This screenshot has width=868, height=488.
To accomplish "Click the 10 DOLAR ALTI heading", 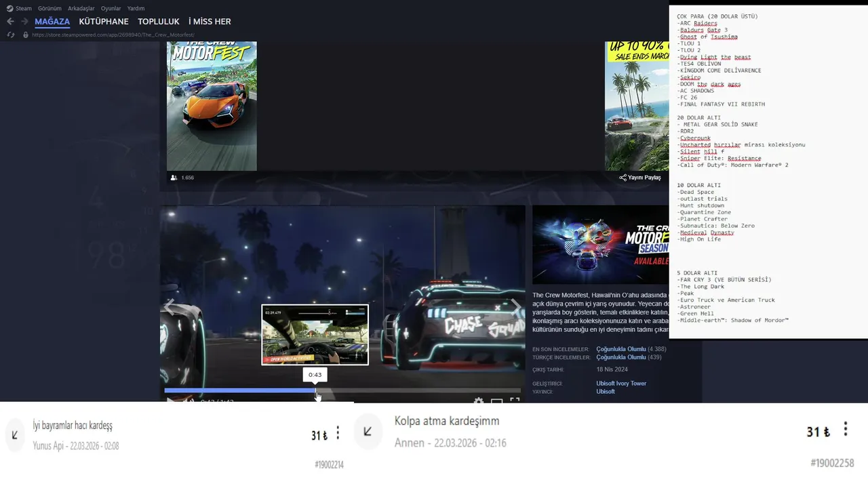I will pyautogui.click(x=698, y=185).
